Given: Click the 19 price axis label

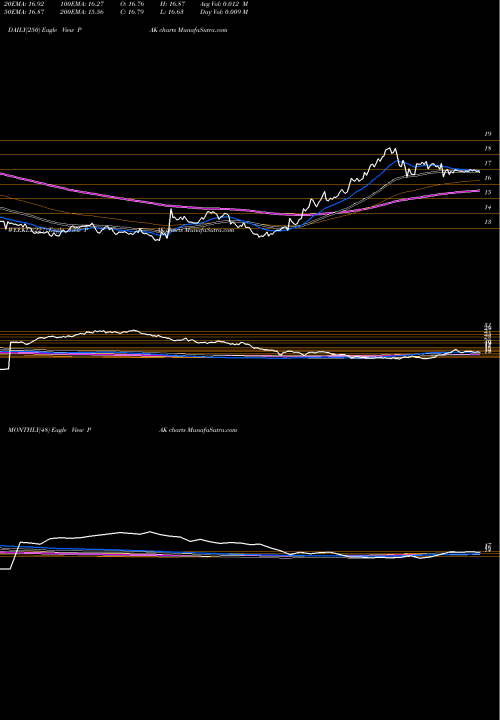Looking at the screenshot, I should pyautogui.click(x=488, y=134).
